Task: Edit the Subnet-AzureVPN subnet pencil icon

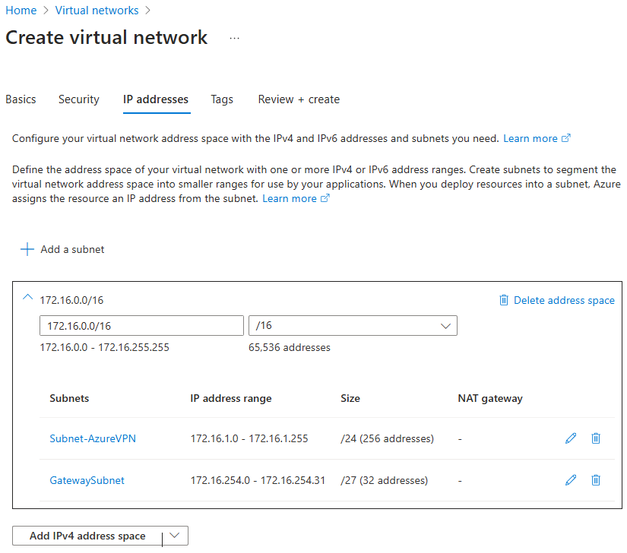Action: pos(571,438)
